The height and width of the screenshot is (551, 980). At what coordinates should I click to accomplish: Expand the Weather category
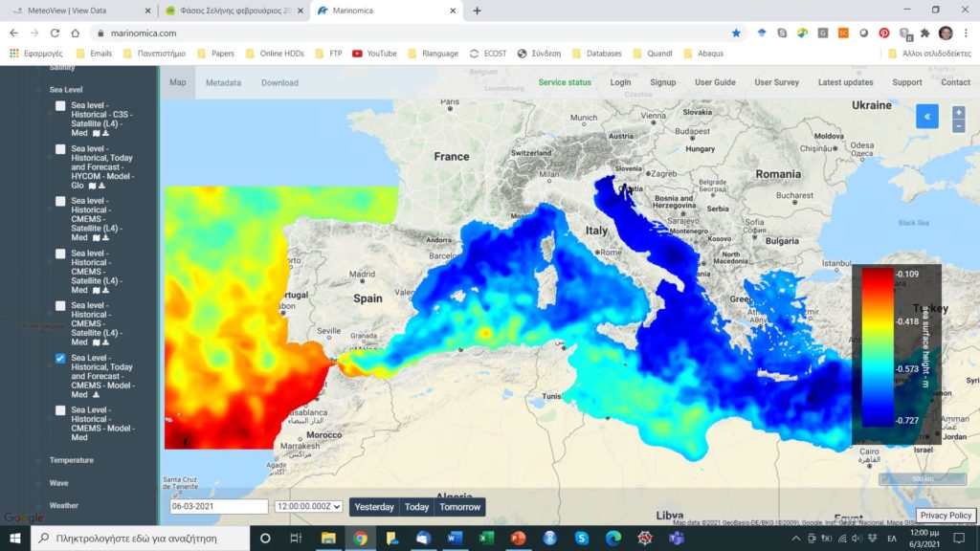(64, 505)
